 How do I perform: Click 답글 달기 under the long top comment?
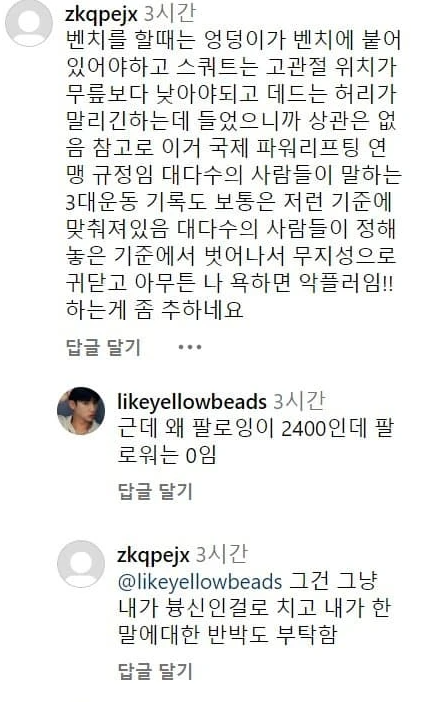(103, 347)
